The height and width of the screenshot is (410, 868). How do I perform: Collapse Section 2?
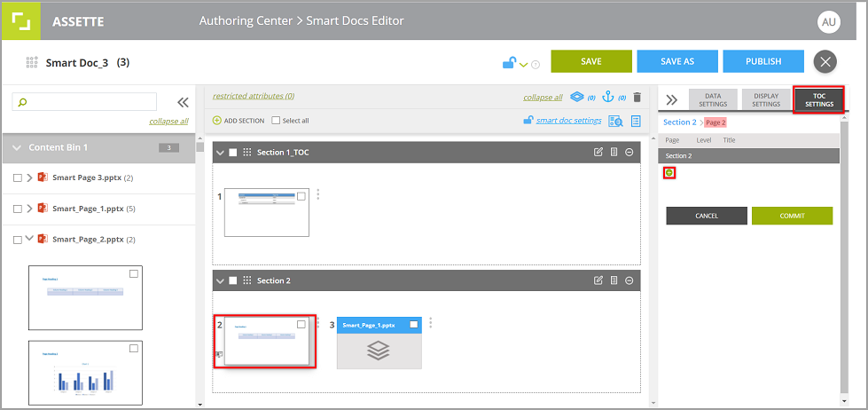[x=220, y=281]
